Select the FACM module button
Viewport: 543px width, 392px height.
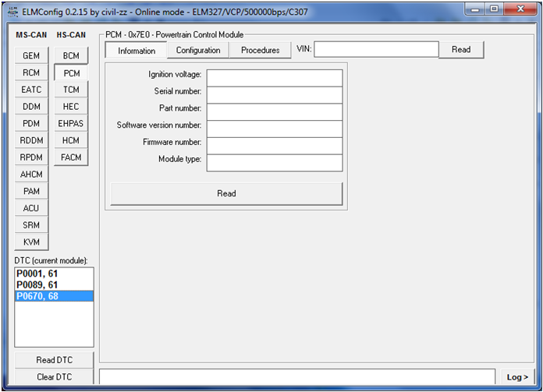coord(71,157)
